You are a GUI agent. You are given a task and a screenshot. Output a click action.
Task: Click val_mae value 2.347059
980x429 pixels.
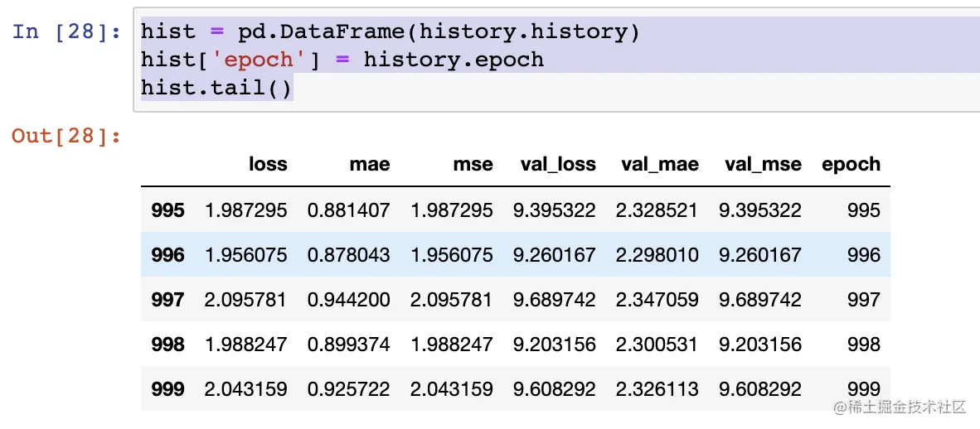[657, 300]
